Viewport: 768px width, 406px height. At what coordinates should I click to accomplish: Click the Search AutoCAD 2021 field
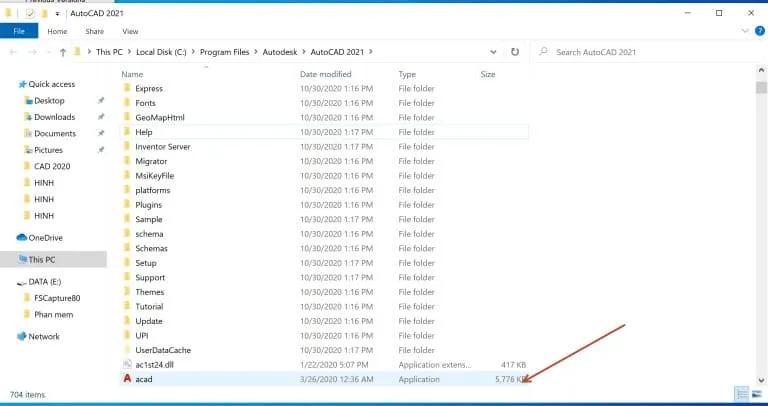[x=647, y=52]
